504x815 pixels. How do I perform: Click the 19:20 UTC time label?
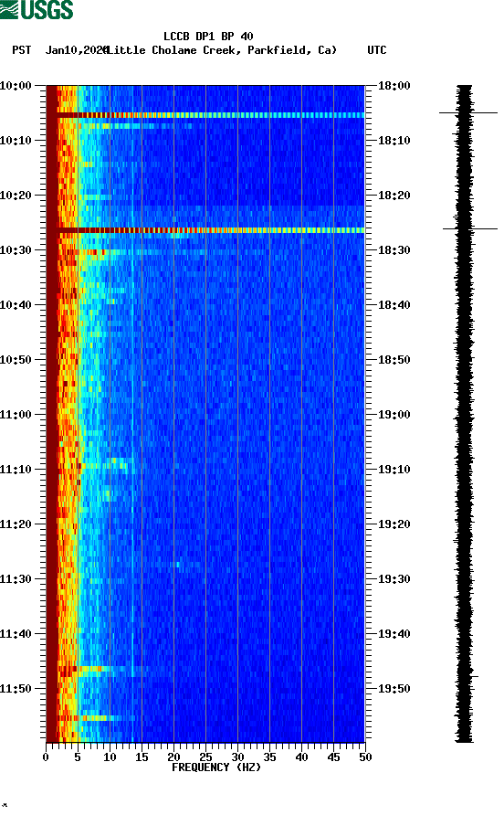394,524
